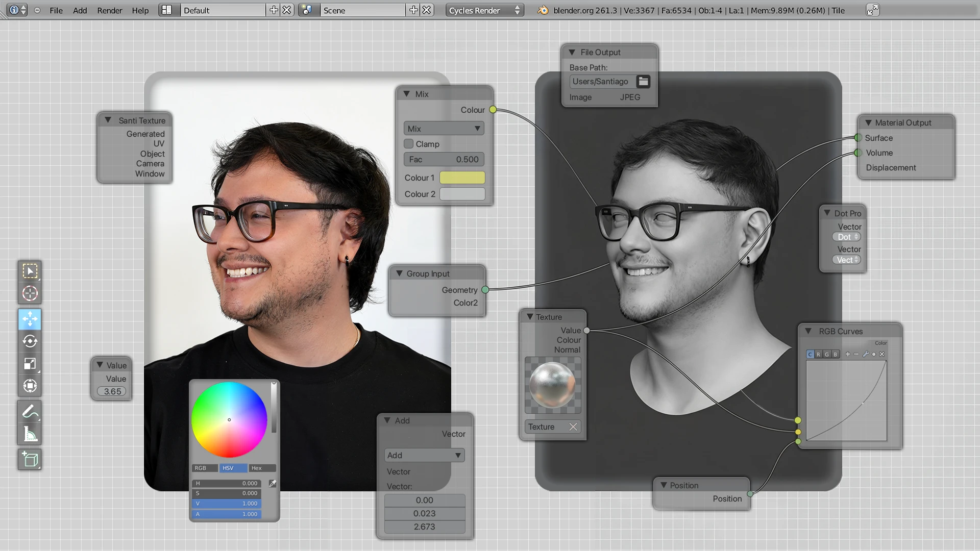Open the folder browser for File Output path
980x551 pixels.
(643, 81)
